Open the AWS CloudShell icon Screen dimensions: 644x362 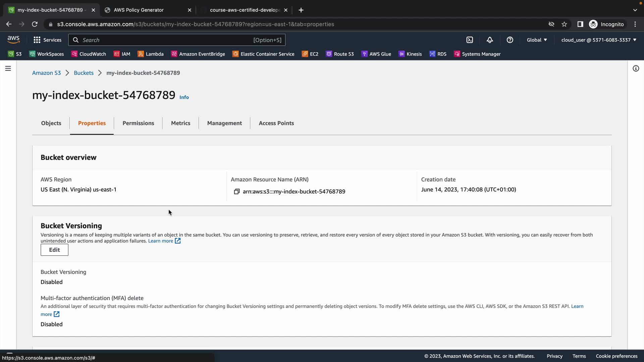[x=470, y=40]
